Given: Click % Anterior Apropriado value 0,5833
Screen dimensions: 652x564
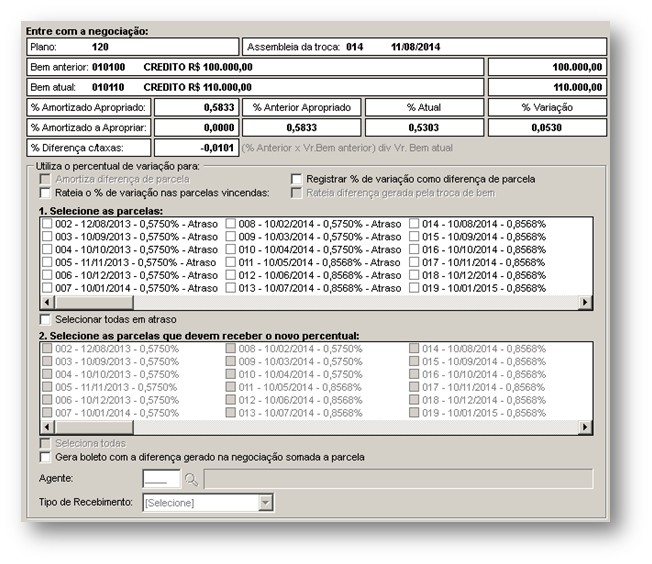Looking at the screenshot, I should tap(301, 128).
